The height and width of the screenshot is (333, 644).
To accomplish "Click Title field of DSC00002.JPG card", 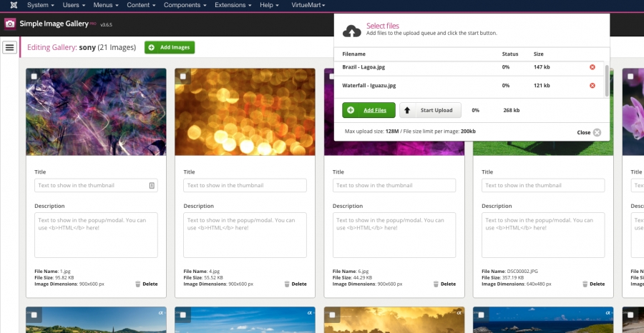I will (543, 185).
